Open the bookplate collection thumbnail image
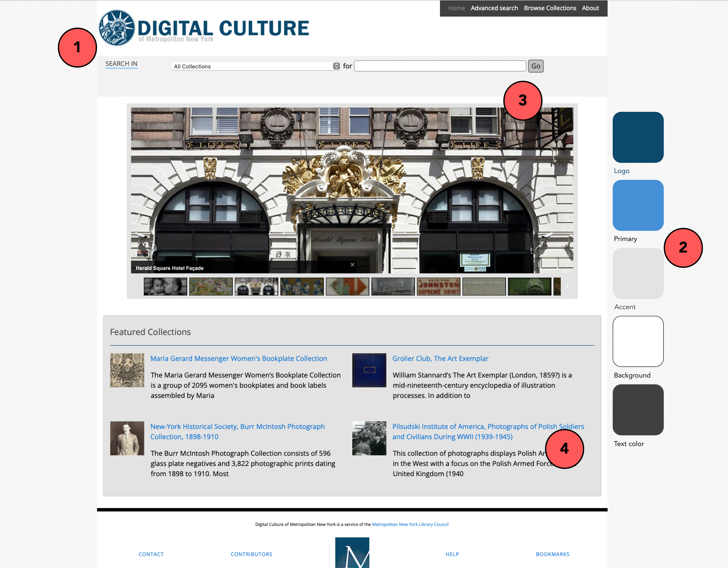 (x=127, y=370)
